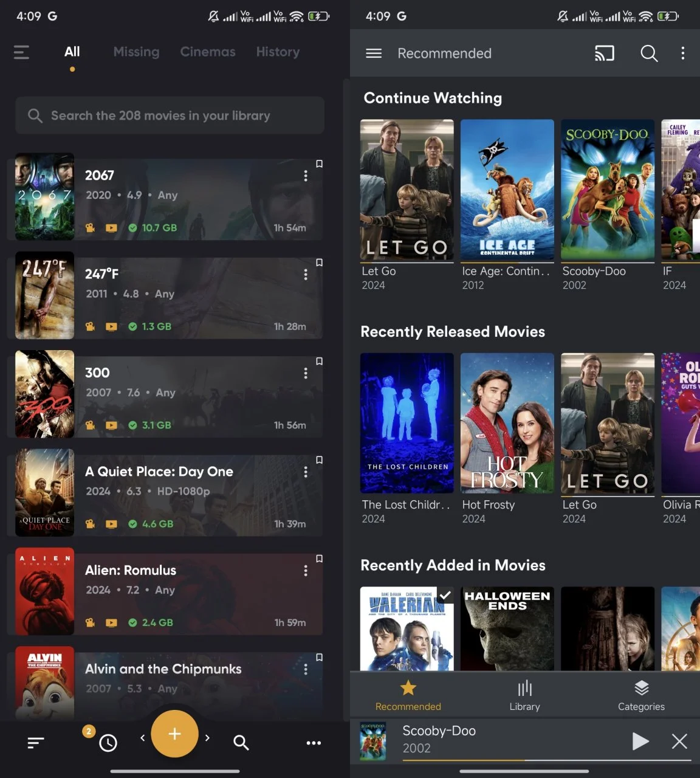Select the All tab
700x778 pixels.
[x=72, y=52]
